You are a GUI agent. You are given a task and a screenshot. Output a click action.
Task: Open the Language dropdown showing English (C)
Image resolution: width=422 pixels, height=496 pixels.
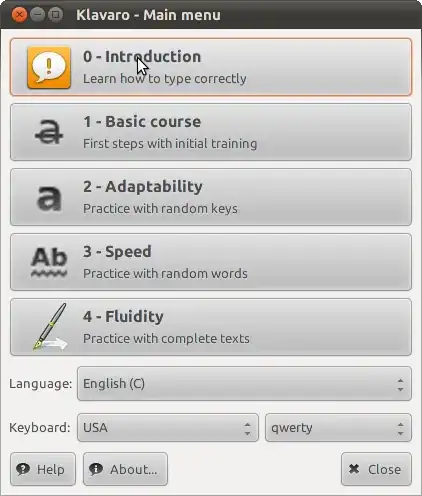pyautogui.click(x=244, y=384)
